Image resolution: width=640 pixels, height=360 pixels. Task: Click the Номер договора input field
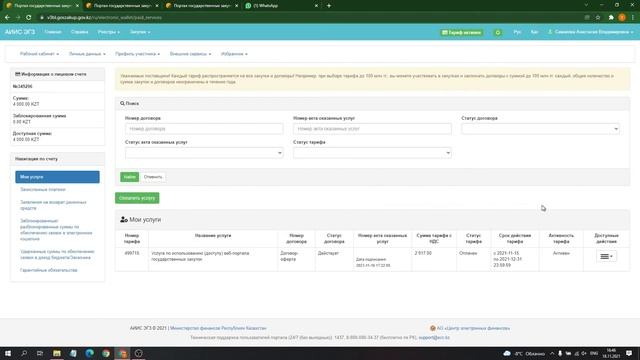204,129
